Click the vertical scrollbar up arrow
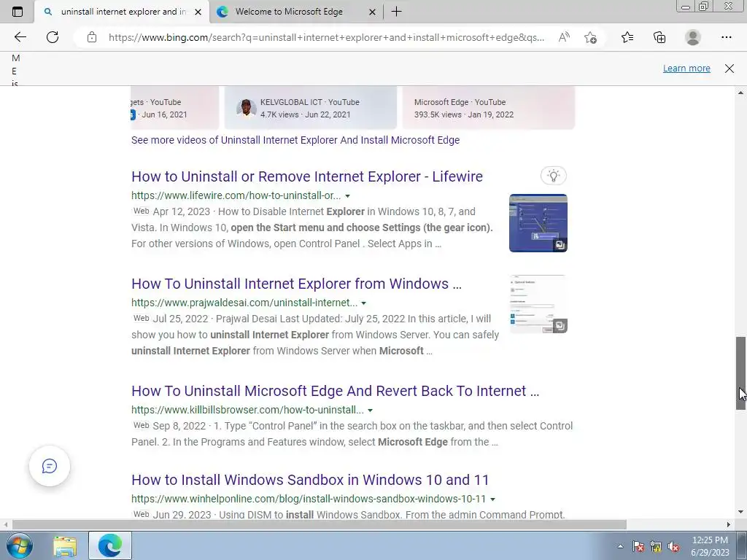The image size is (747, 560). click(741, 93)
